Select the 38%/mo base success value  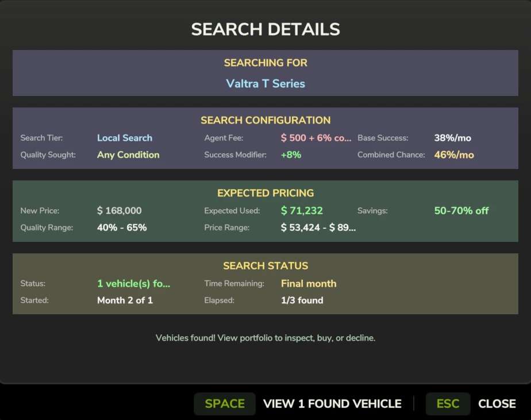(x=452, y=138)
